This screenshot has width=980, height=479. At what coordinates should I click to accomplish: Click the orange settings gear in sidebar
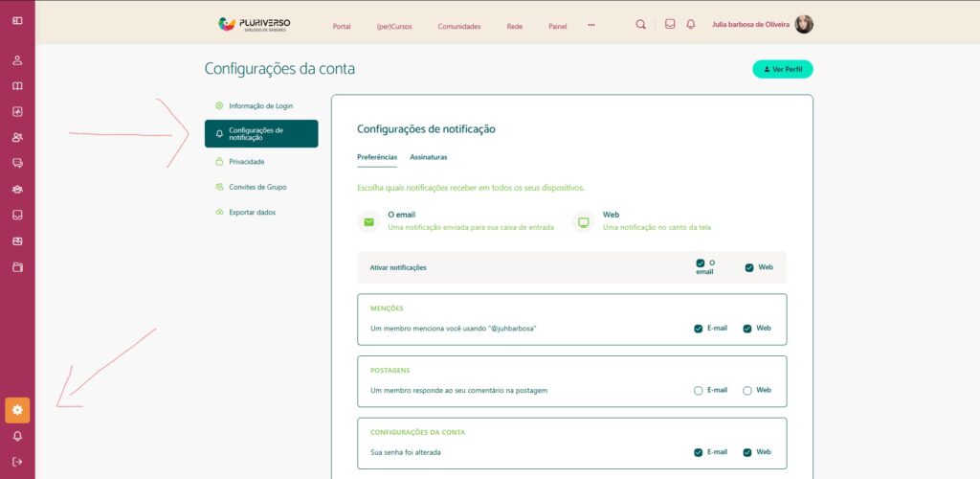coord(17,410)
